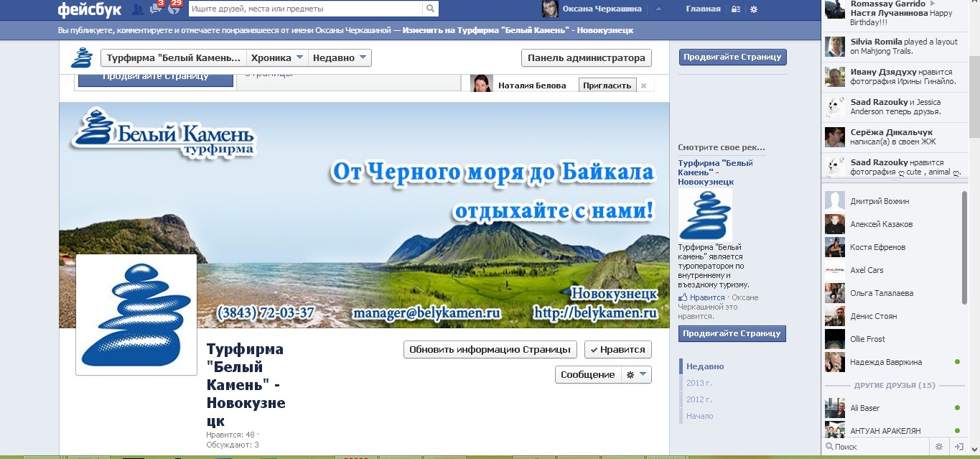Focus chat Поиск search field
This screenshot has width=980, height=459.
click(876, 447)
